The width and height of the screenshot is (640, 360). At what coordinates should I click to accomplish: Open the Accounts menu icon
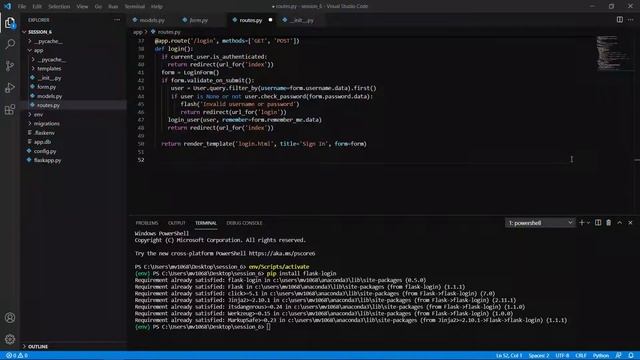[x=10, y=318]
